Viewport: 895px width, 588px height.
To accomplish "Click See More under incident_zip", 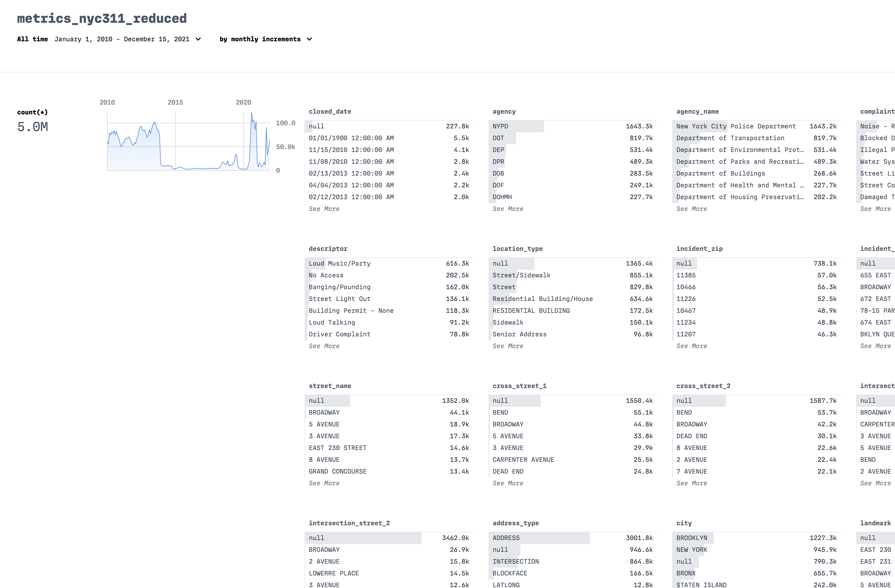I will [x=691, y=346].
